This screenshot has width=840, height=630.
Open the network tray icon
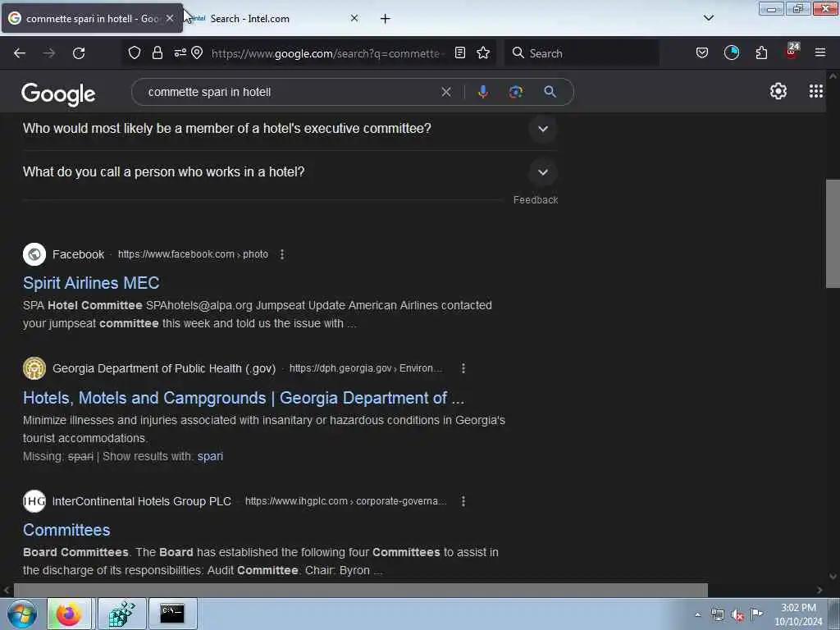718,615
